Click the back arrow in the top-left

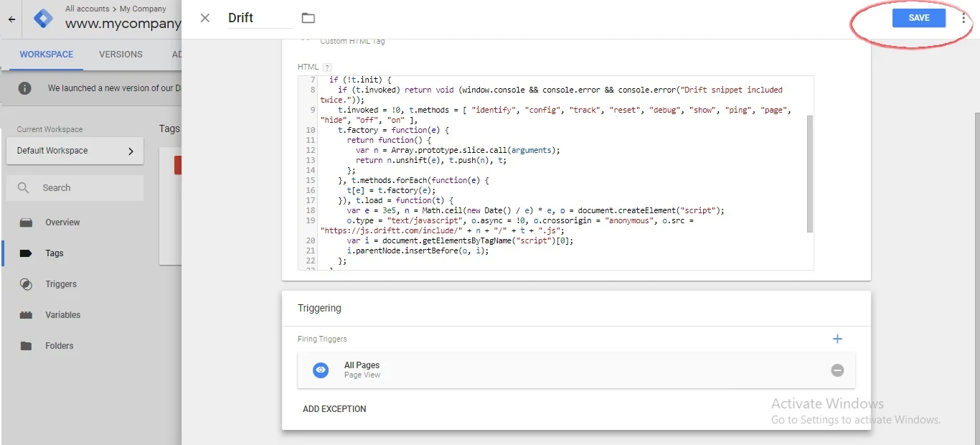pos(11,19)
